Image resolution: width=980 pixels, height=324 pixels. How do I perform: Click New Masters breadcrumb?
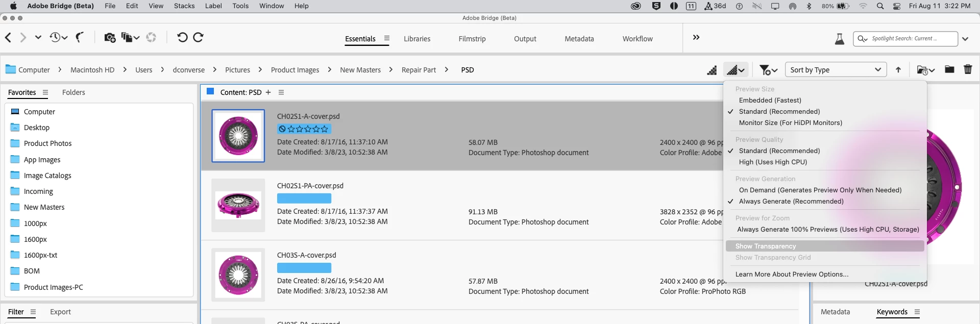pos(360,70)
